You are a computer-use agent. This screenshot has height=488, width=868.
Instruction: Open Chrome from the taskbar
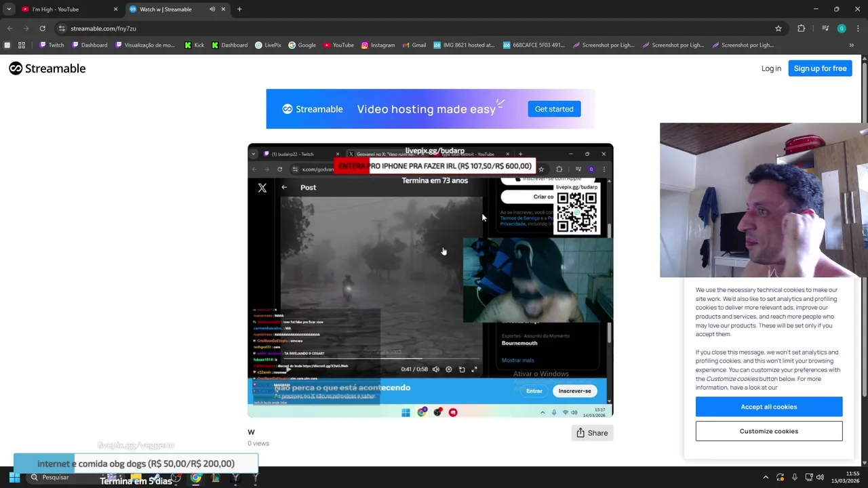click(196, 477)
